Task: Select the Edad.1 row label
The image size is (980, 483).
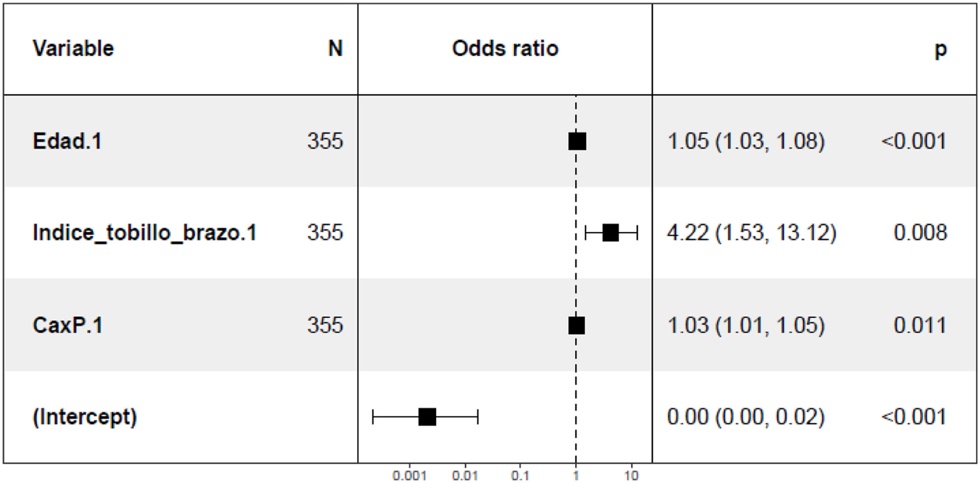Action: click(x=67, y=141)
